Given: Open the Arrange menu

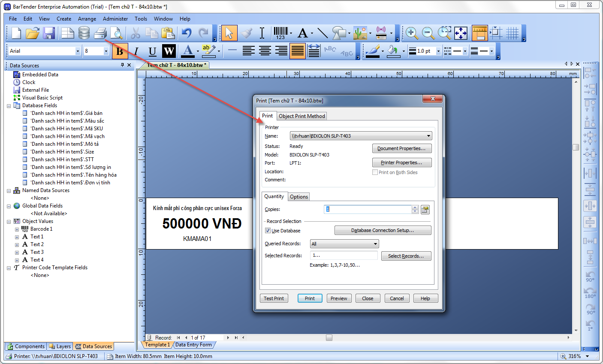Looking at the screenshot, I should (87, 19).
